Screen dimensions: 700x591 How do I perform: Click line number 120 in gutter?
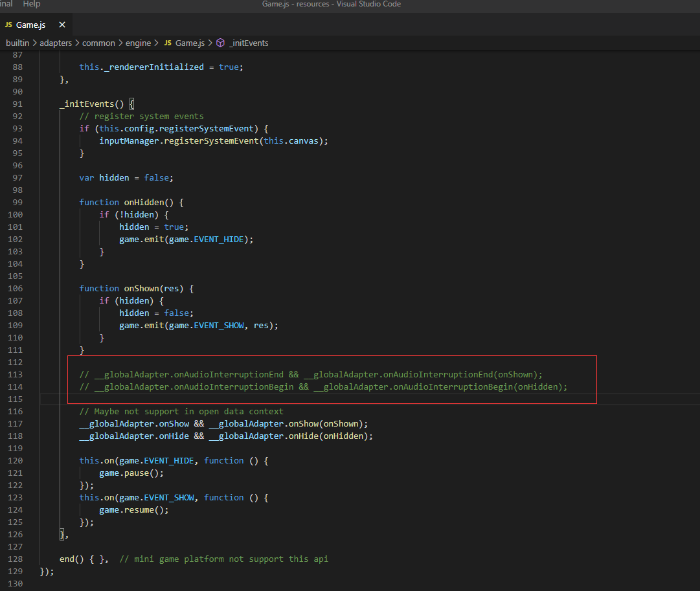(x=15, y=461)
